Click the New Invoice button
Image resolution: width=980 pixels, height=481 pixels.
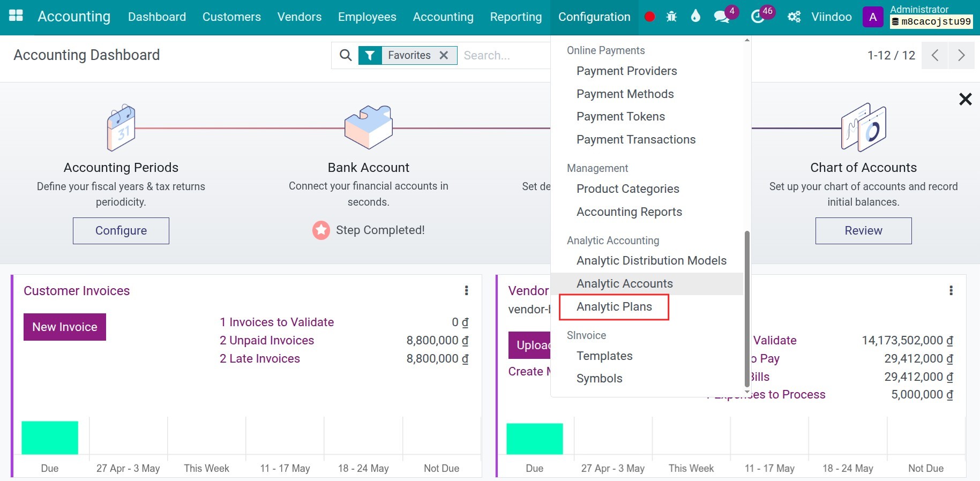65,327
